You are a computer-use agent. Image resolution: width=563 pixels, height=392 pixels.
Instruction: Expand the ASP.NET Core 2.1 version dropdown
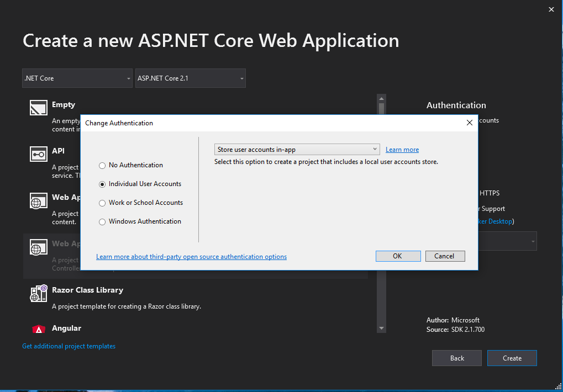point(190,78)
